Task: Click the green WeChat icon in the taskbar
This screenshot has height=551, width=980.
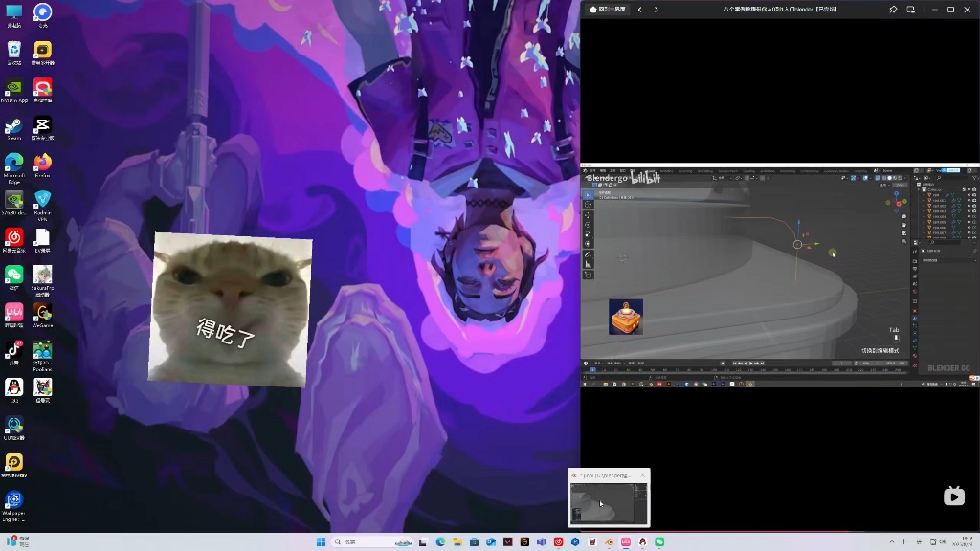Action: [658, 542]
